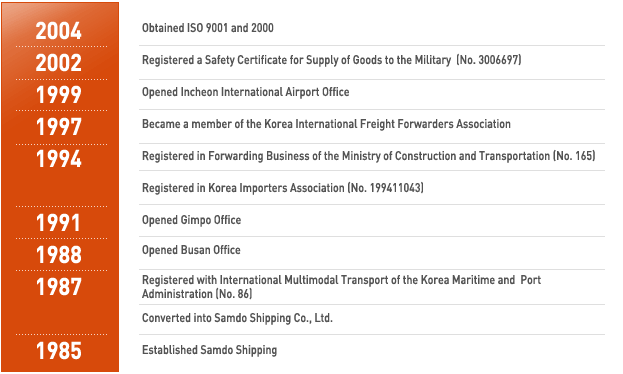Click the Ministry of Construction registration line
This screenshot has height=374, width=623.
point(369,156)
